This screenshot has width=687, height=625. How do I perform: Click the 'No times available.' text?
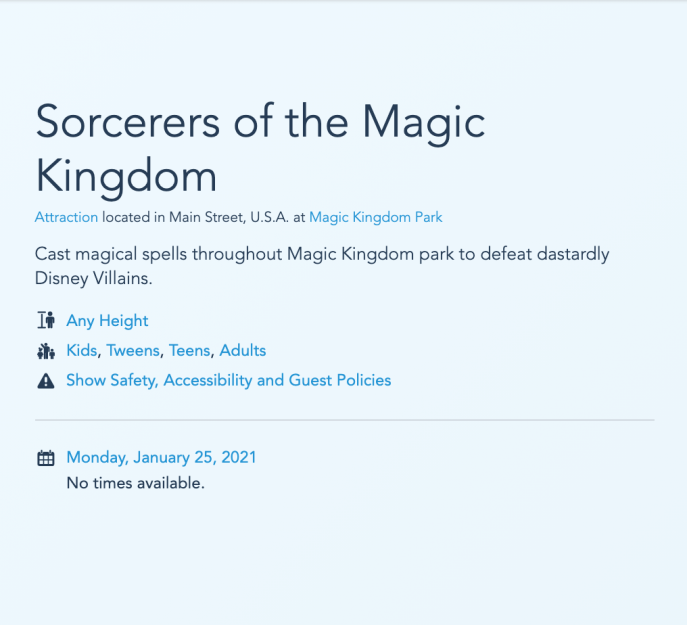[135, 483]
